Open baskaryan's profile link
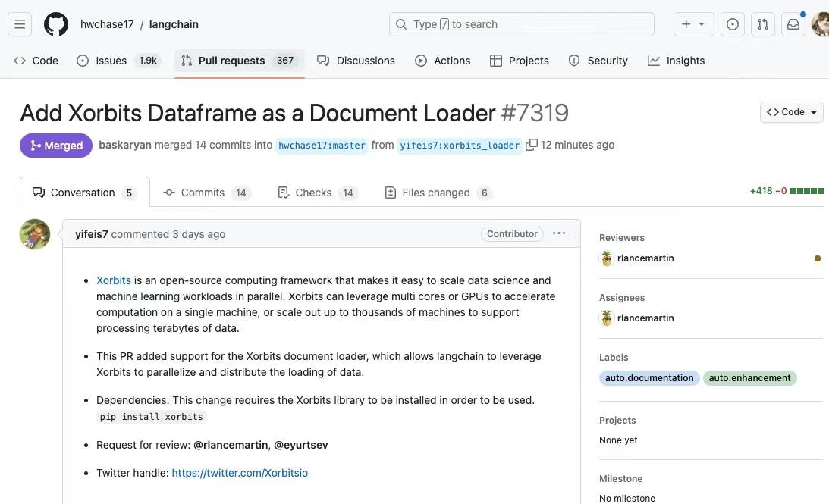This screenshot has height=504, width=829. click(125, 145)
